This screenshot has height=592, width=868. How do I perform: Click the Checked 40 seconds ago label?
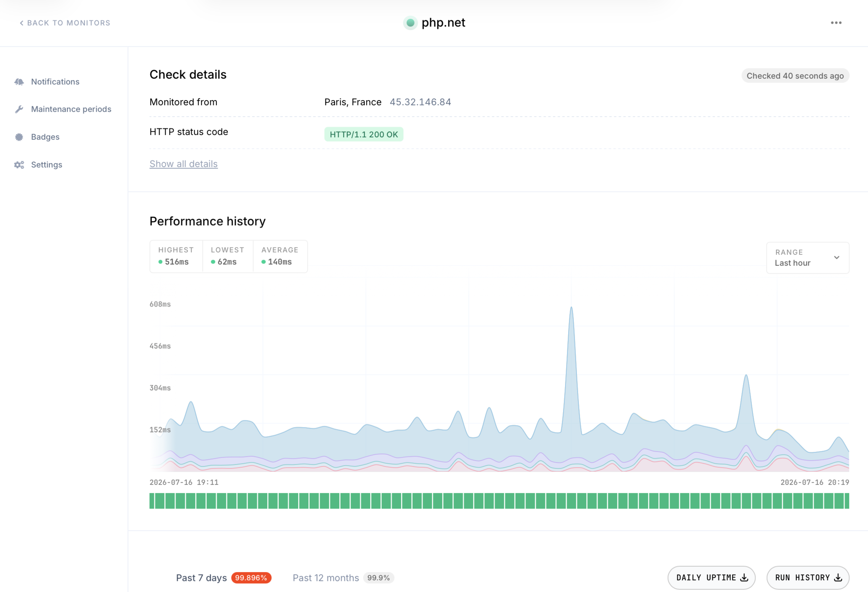(795, 76)
